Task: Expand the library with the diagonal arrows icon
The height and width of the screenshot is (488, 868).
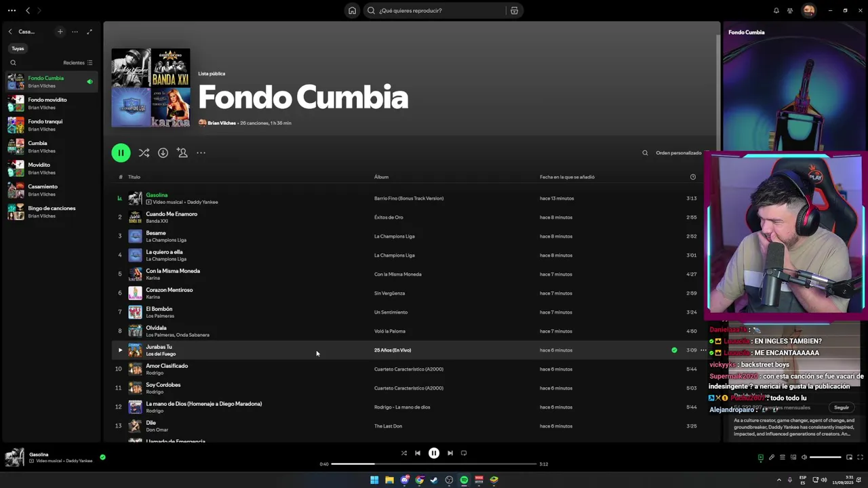Action: [89, 31]
